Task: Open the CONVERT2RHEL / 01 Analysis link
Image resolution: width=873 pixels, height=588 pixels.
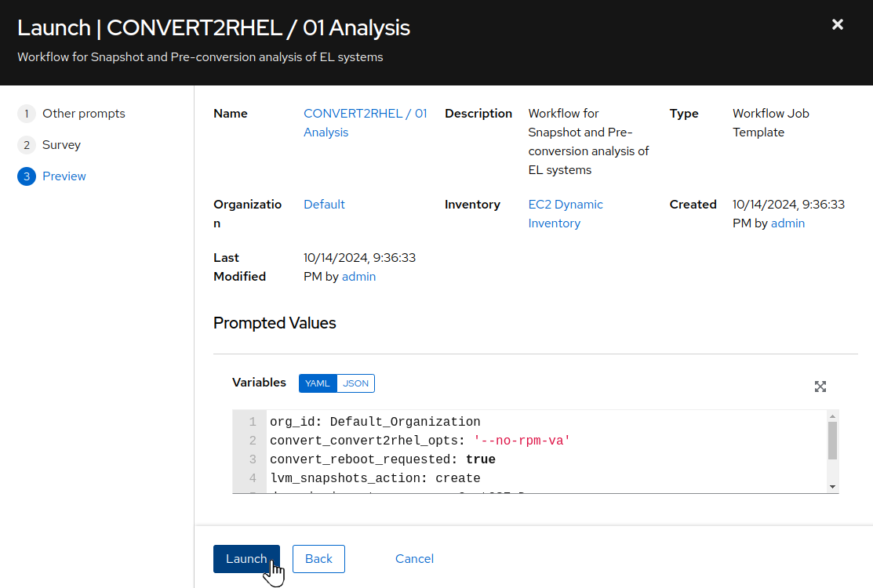Action: [365, 123]
